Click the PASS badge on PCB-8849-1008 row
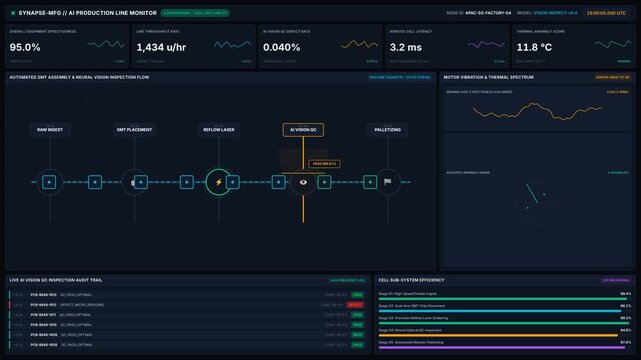 tap(357, 345)
